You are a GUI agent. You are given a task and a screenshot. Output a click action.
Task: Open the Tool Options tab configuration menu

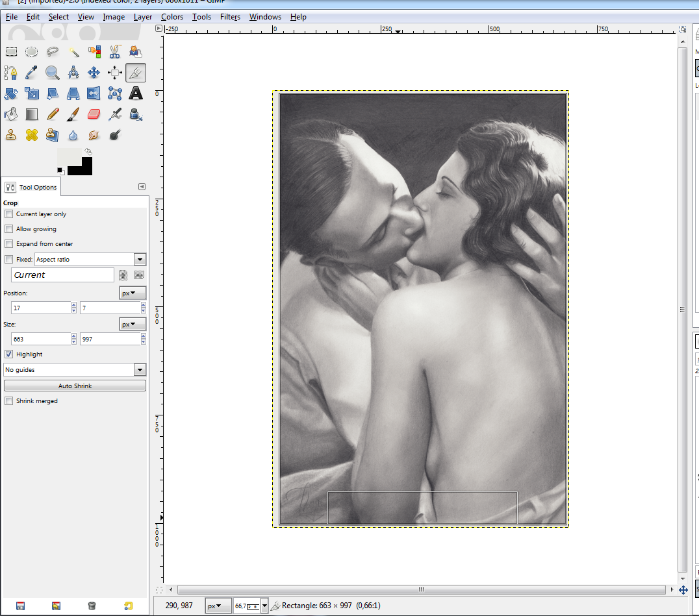point(142,187)
